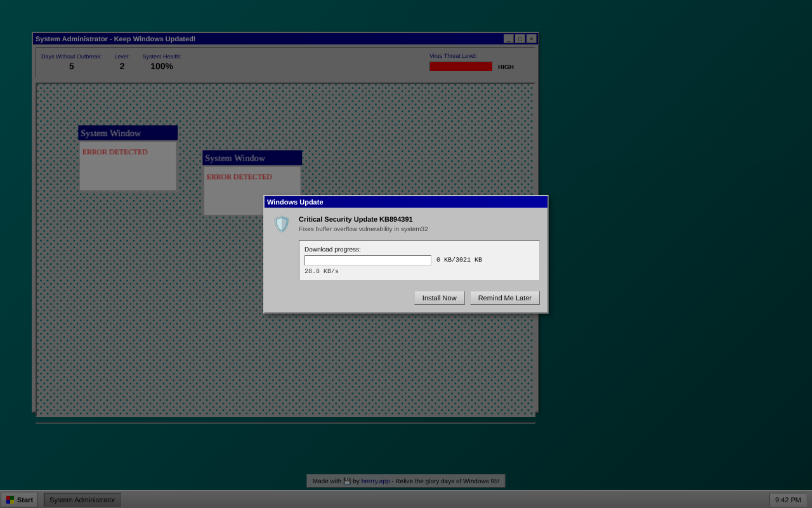Minimize the System Administrator window
The image size is (812, 508).
[508, 39]
